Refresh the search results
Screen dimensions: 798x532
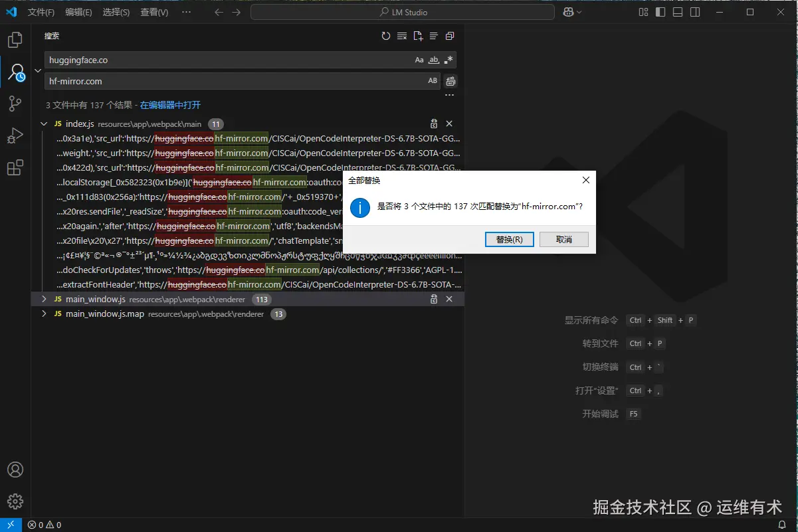[x=386, y=36]
